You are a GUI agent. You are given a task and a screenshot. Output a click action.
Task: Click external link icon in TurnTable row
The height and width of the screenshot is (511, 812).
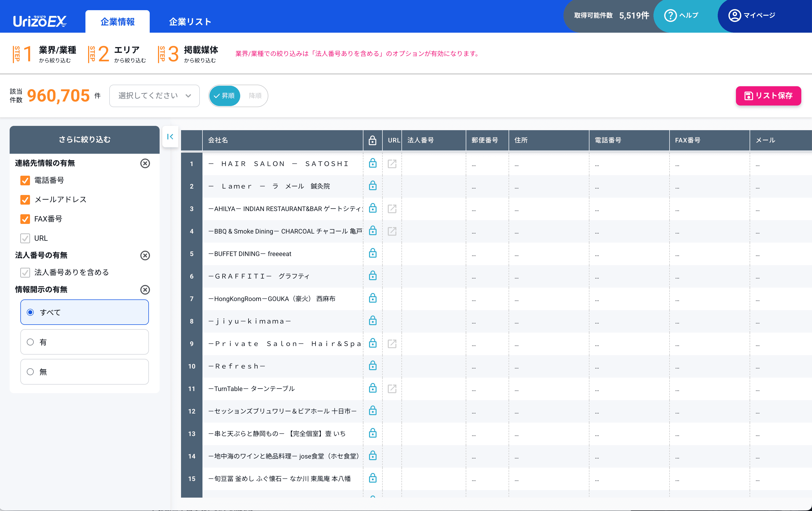[x=392, y=389]
